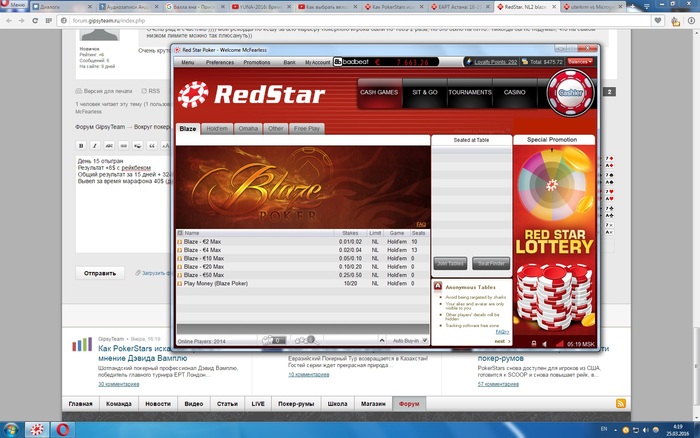Click the Seat Finder button
Viewport: 700px width, 438px height.
[x=491, y=263]
